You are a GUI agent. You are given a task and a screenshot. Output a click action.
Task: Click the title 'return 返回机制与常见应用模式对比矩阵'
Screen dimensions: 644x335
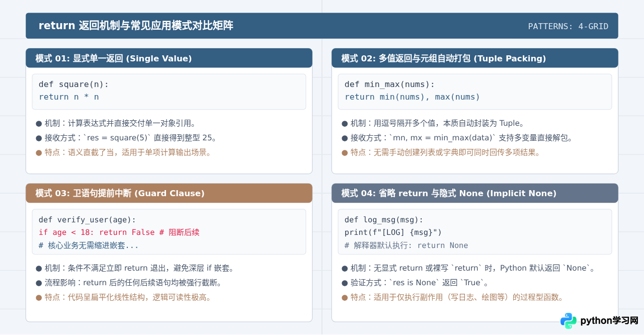136,26
